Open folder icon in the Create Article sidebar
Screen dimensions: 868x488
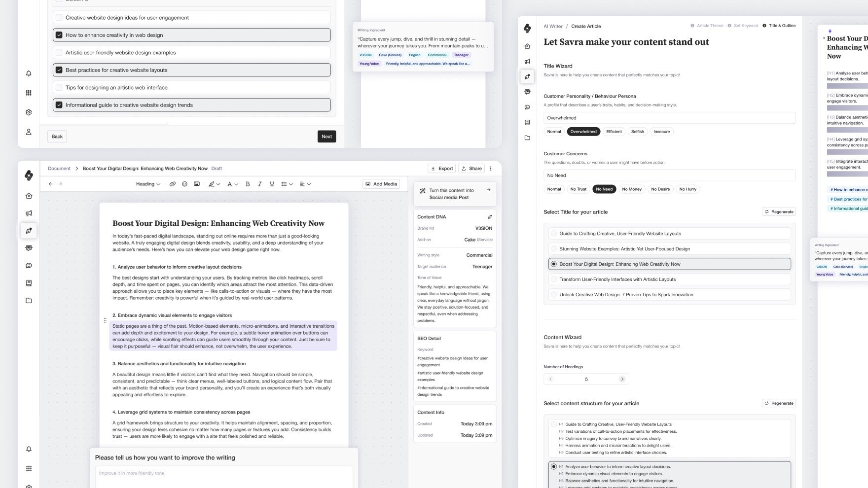[527, 138]
